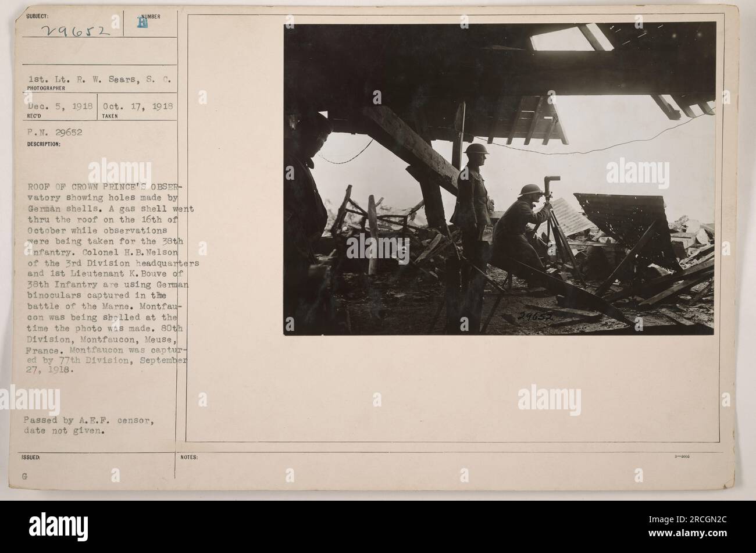Viewport: 756px width, 553px height.
Task: Select the typed 'P.N. 29652' line
Action: point(55,132)
